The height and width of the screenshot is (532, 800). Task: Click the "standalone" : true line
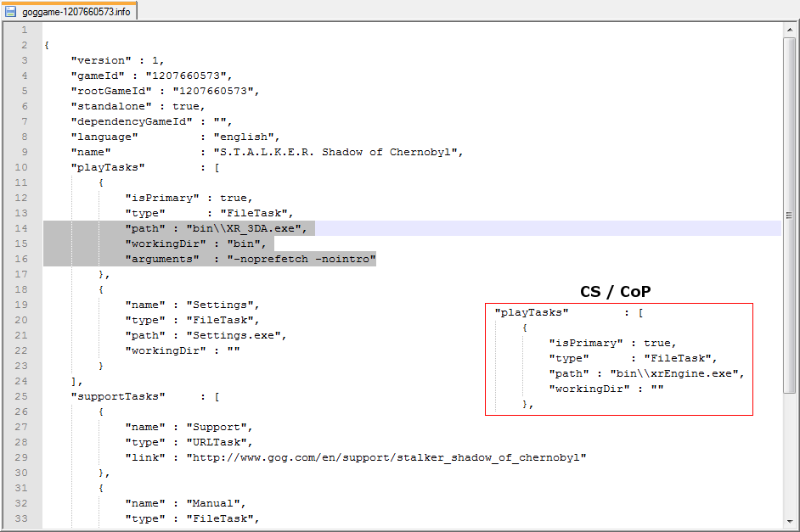click(138, 106)
